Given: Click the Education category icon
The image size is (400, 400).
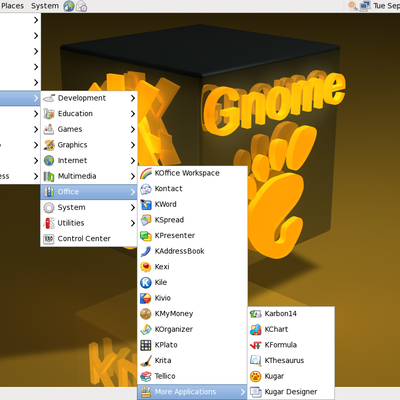Looking at the screenshot, I should [49, 114].
